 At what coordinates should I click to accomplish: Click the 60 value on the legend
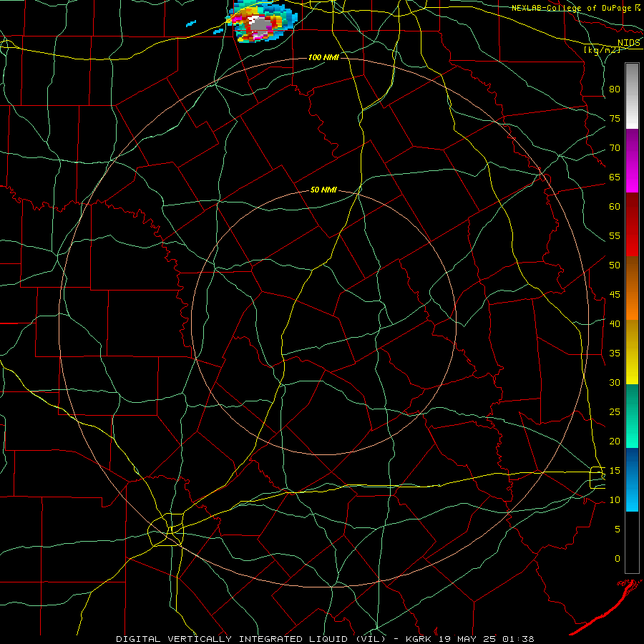[x=615, y=207]
